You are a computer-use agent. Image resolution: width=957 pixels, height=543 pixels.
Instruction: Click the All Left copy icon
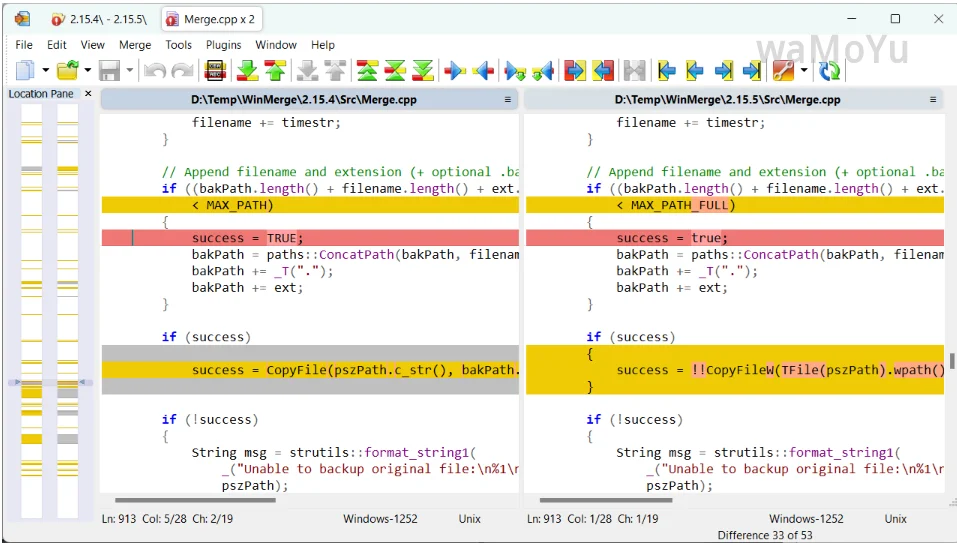(602, 71)
